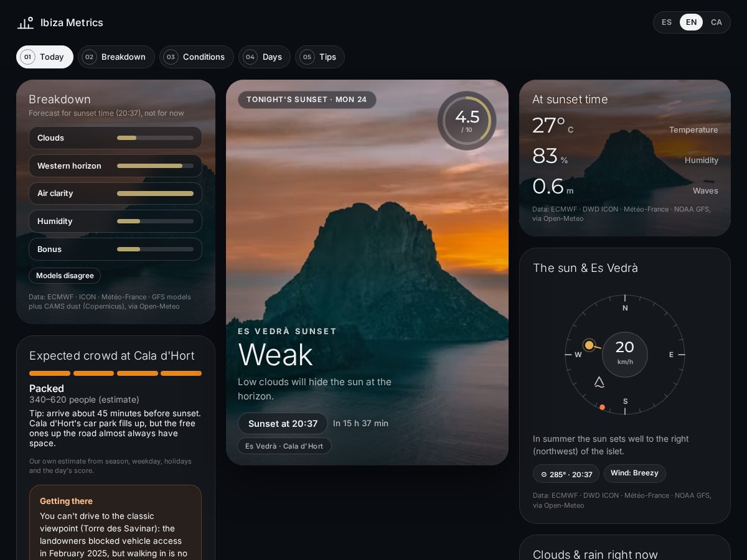Click the E compass label
The width and height of the screenshot is (747, 560).
point(671,355)
